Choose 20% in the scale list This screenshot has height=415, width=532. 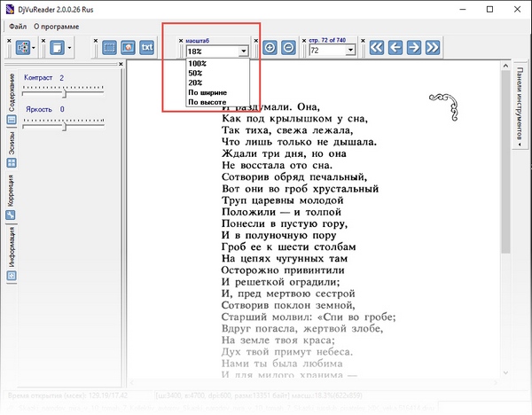(195, 82)
